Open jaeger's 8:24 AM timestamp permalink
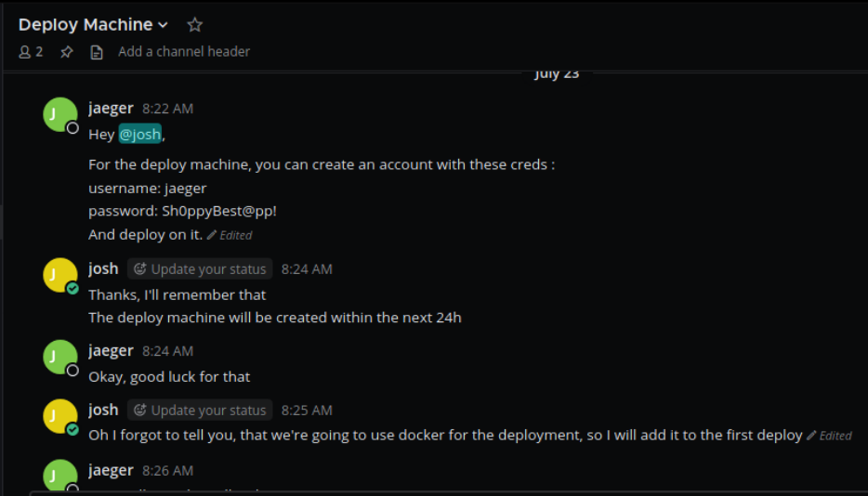Image resolution: width=868 pixels, height=496 pixels. [x=167, y=351]
